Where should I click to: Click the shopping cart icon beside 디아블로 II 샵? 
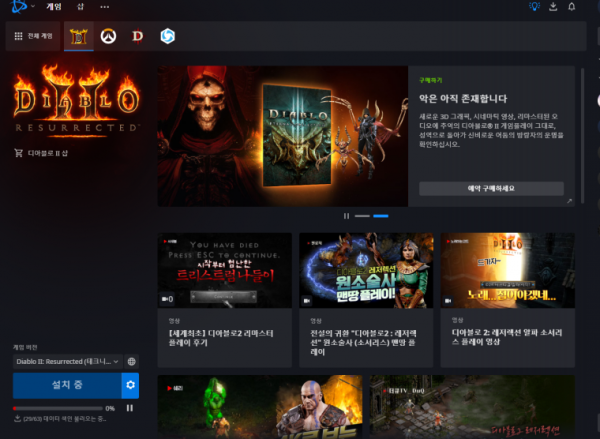pyautogui.click(x=18, y=153)
